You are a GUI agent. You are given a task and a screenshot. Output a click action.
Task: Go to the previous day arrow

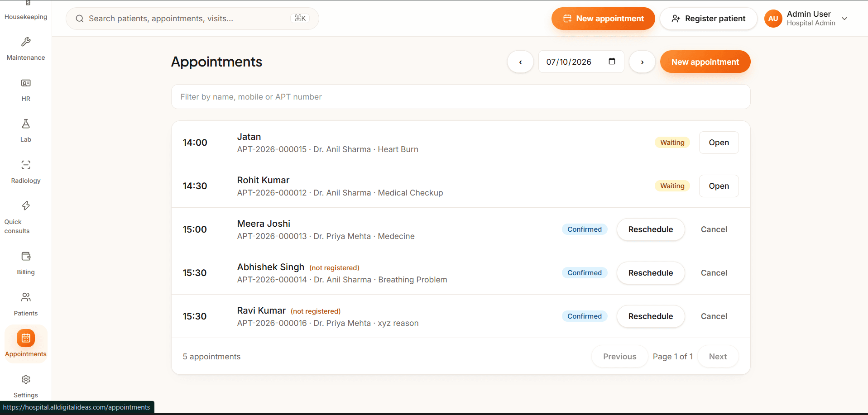(520, 62)
